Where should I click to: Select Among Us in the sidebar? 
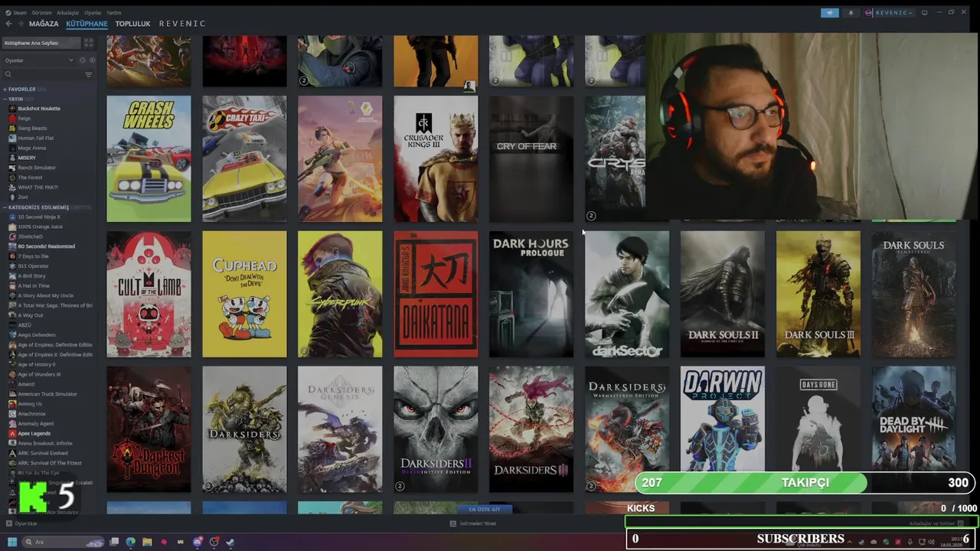[30, 404]
